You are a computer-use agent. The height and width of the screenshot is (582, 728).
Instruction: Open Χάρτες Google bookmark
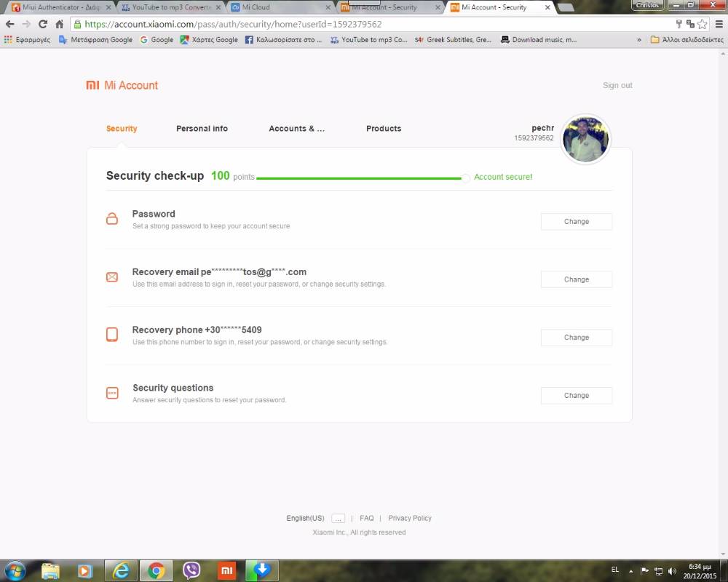210,40
